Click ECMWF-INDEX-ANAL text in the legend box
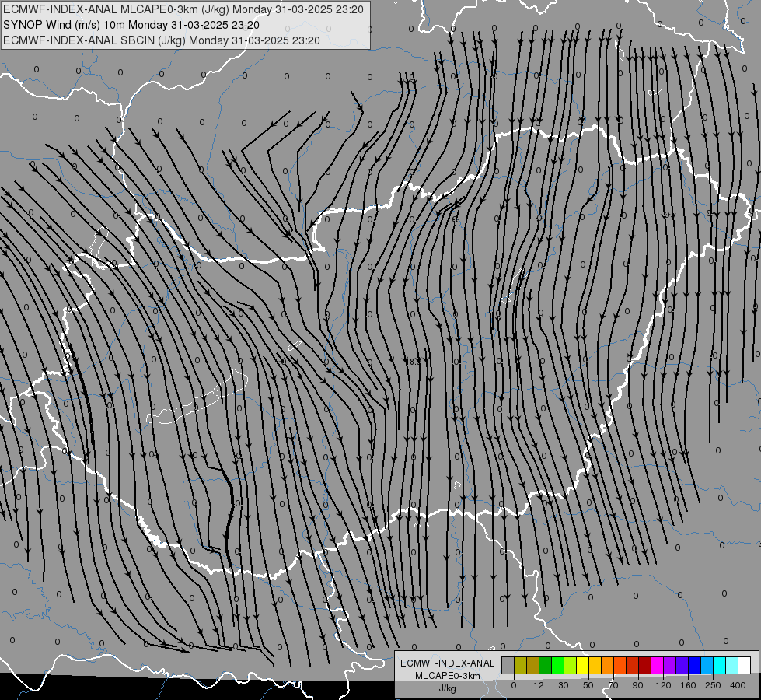This screenshot has width=761, height=700. click(x=447, y=663)
